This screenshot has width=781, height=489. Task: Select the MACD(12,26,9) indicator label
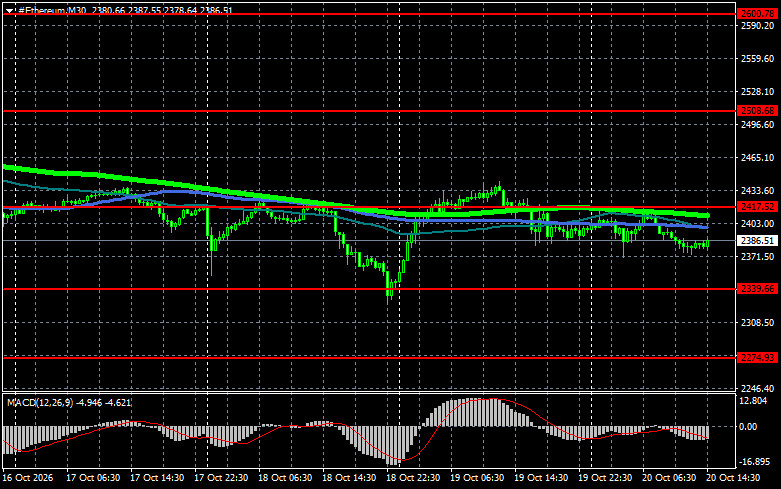(x=39, y=402)
